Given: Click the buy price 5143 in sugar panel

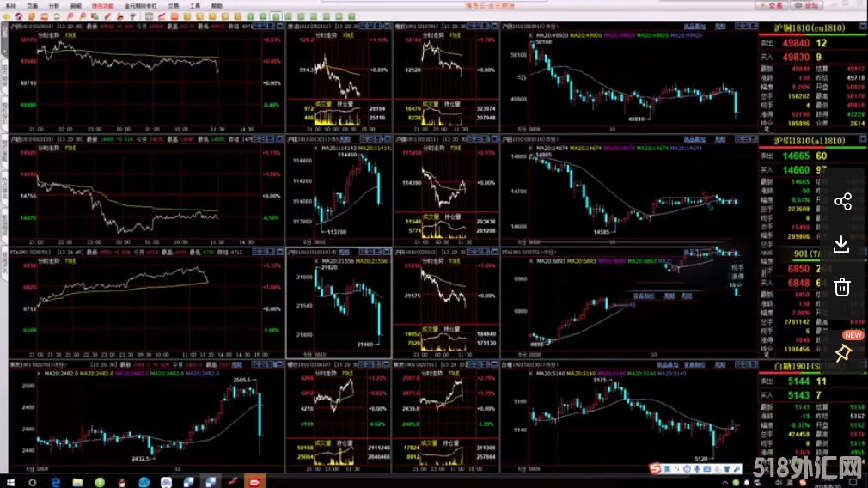Looking at the screenshot, I should pos(798,395).
